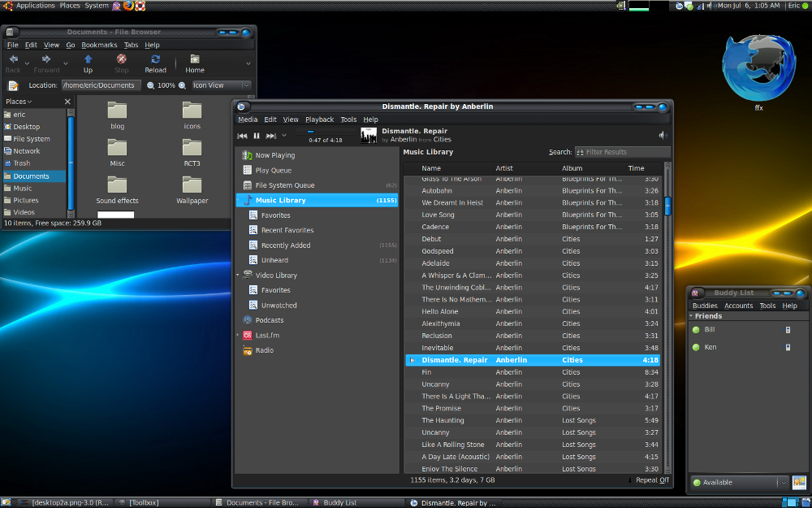This screenshot has height=508, width=812.
Task: Open the Recent Favorites smart playlist
Action: (317, 230)
